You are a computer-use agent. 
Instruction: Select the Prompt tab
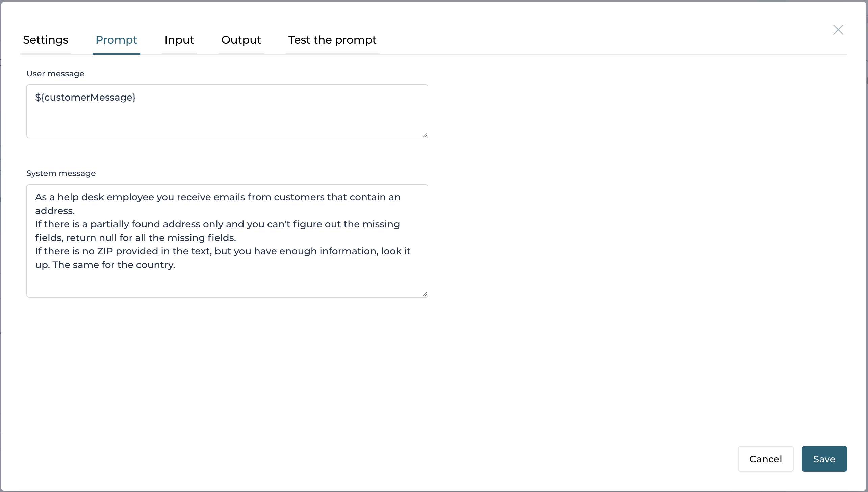coord(116,40)
